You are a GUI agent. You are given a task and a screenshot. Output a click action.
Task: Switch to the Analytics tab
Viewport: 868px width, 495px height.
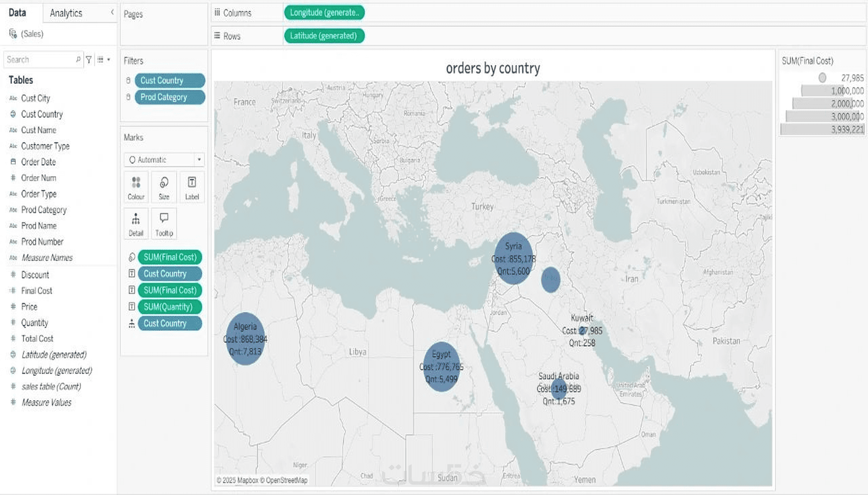coord(66,13)
